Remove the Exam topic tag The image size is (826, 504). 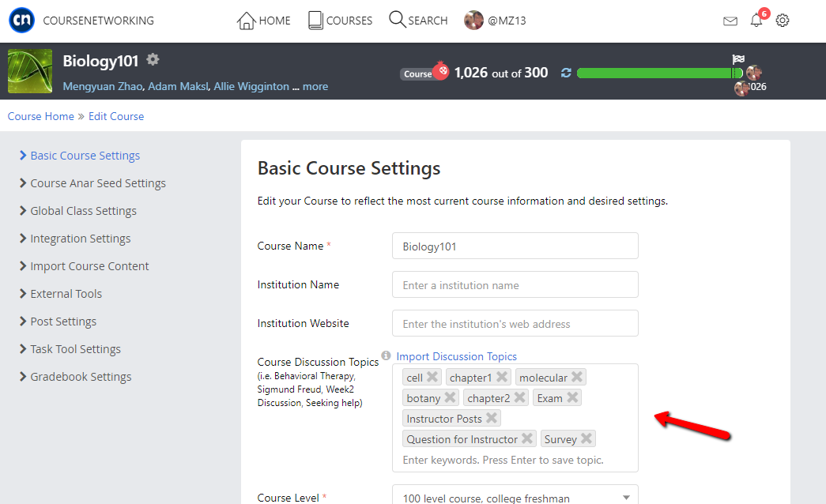[x=572, y=397]
